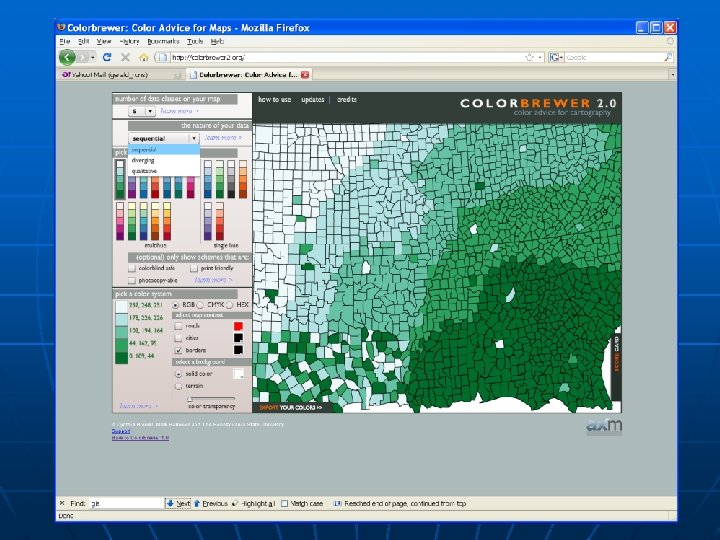The image size is (720, 540).
Task: Open the View menu
Action: coord(104,41)
